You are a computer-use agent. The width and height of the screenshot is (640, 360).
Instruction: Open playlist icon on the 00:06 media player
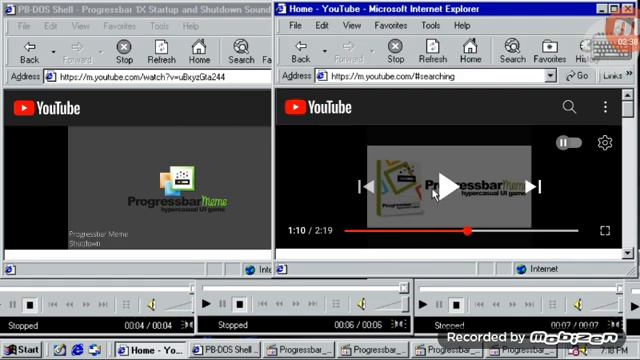coord(336,304)
